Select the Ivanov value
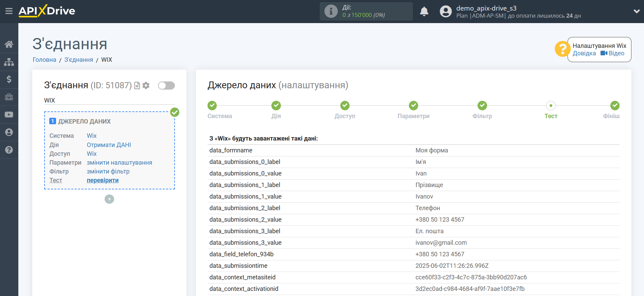 [424, 197]
